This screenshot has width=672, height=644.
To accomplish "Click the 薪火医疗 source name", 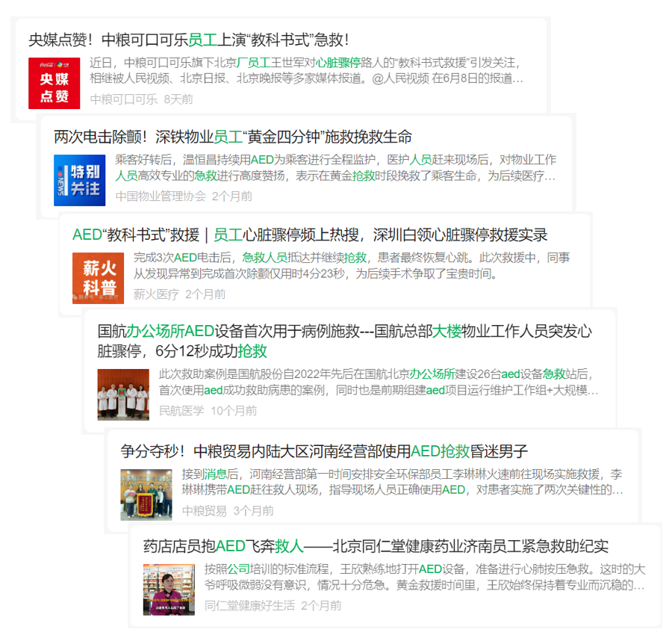I will [x=156, y=294].
